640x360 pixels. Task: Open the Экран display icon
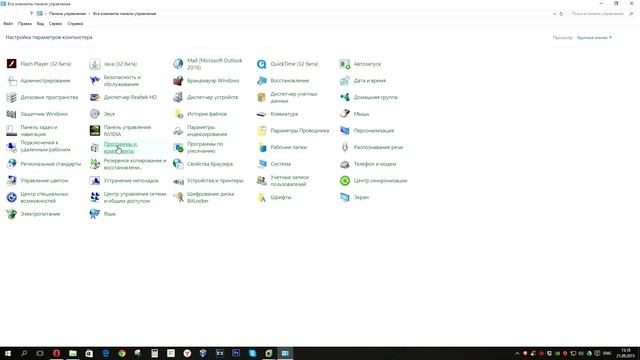[344, 197]
